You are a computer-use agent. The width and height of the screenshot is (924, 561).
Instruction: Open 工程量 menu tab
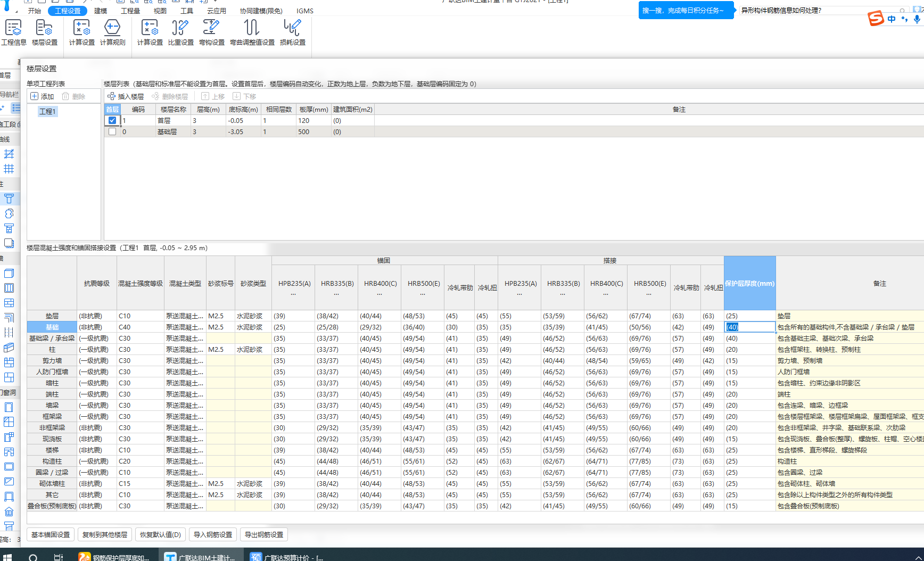tap(130, 11)
